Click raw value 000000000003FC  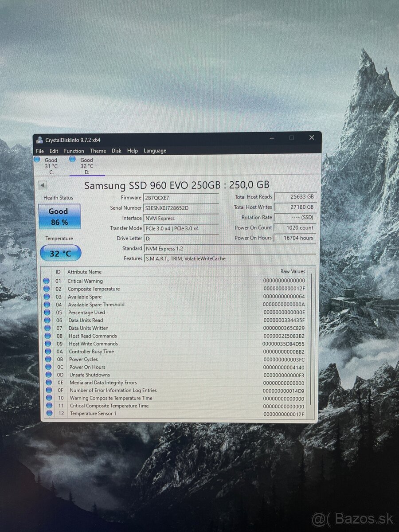[x=284, y=359]
